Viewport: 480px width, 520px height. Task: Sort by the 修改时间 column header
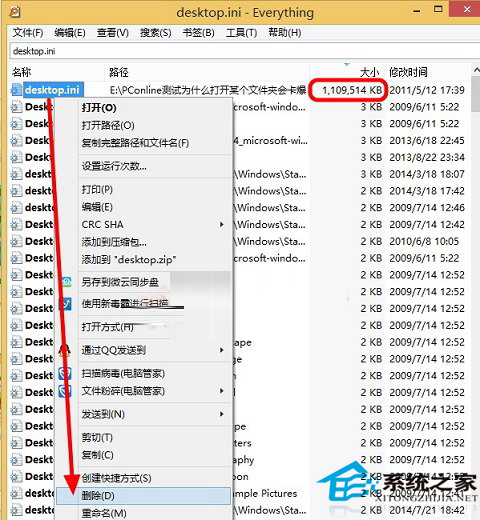408,72
